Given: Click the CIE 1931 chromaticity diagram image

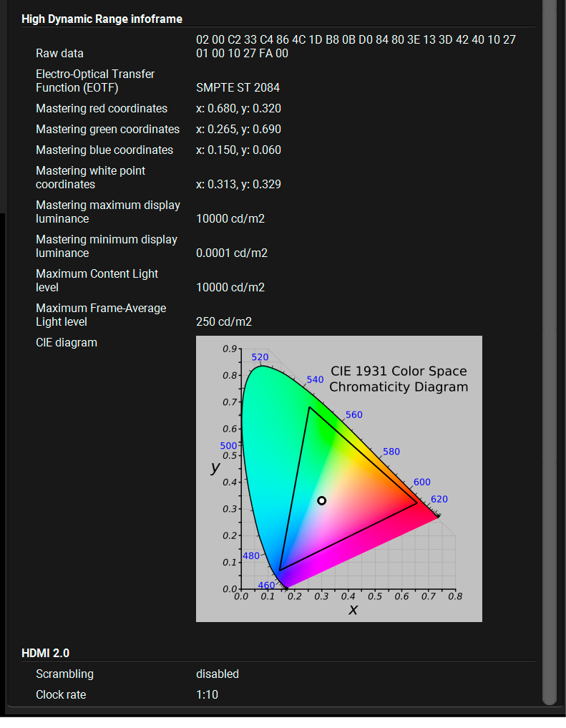Looking at the screenshot, I should 339,479.
